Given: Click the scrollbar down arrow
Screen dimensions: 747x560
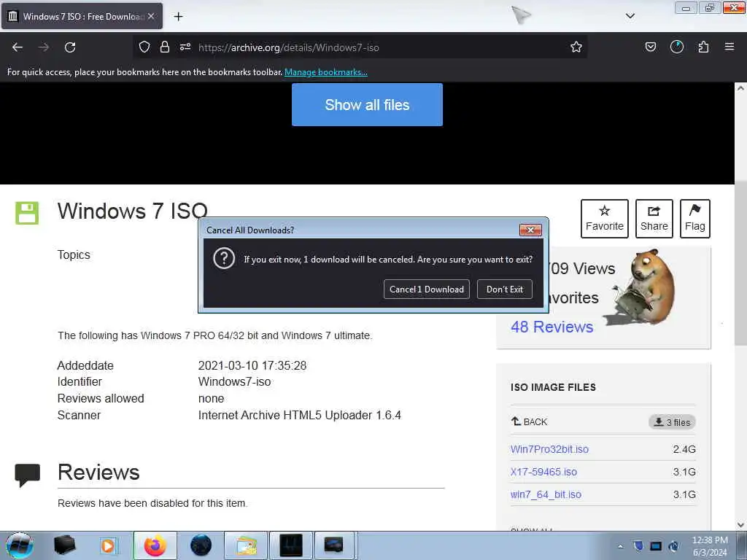Looking at the screenshot, I should (740, 525).
